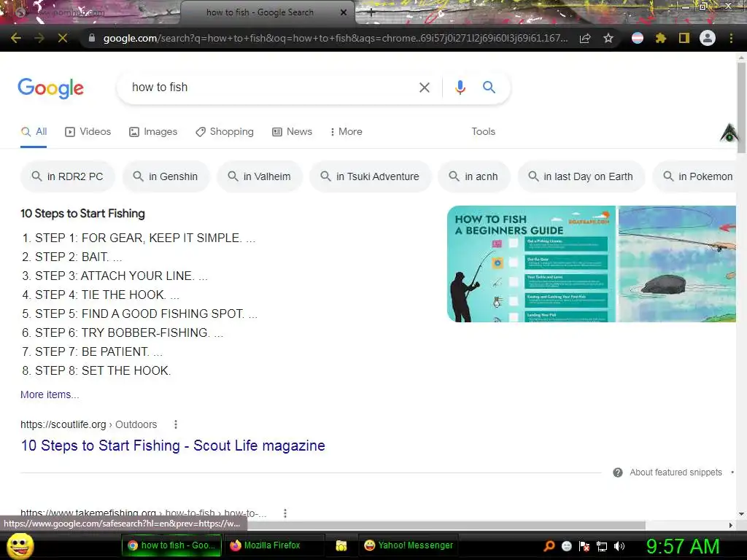Open the fly-casting illustration thumbnail
This screenshot has height=560, width=747.
tap(677, 264)
